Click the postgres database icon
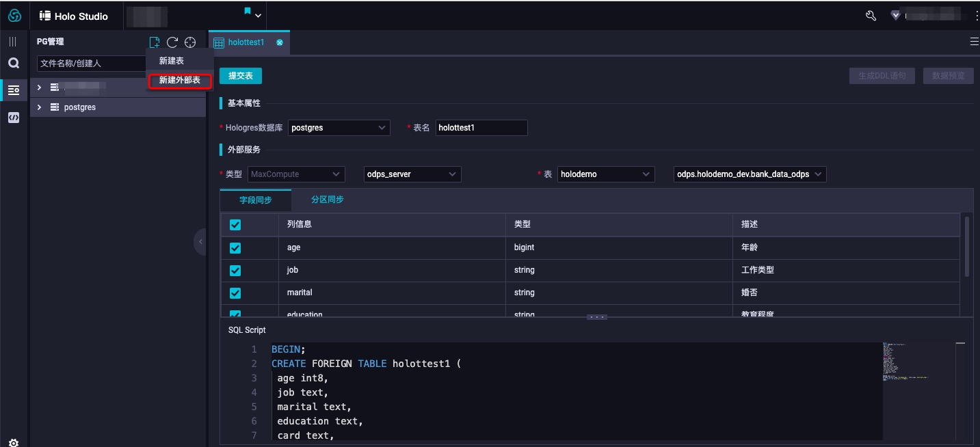This screenshot has width=980, height=447. [55, 107]
